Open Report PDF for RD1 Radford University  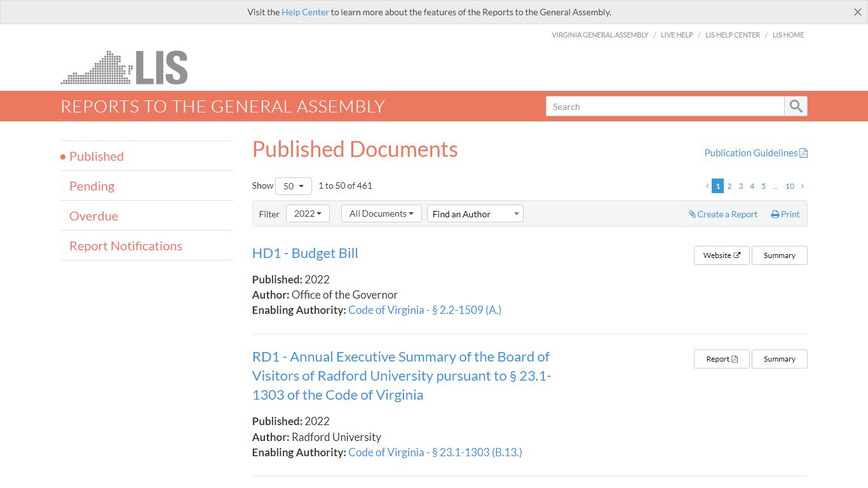(722, 359)
